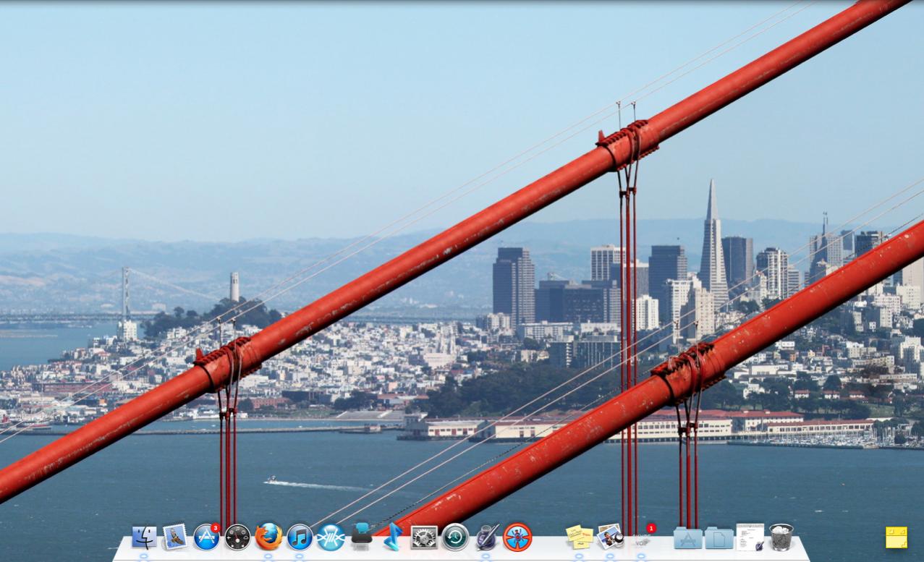Viewport: 924px width, 562px height.
Task: Open the red circular figure app icon
Action: click(x=517, y=537)
